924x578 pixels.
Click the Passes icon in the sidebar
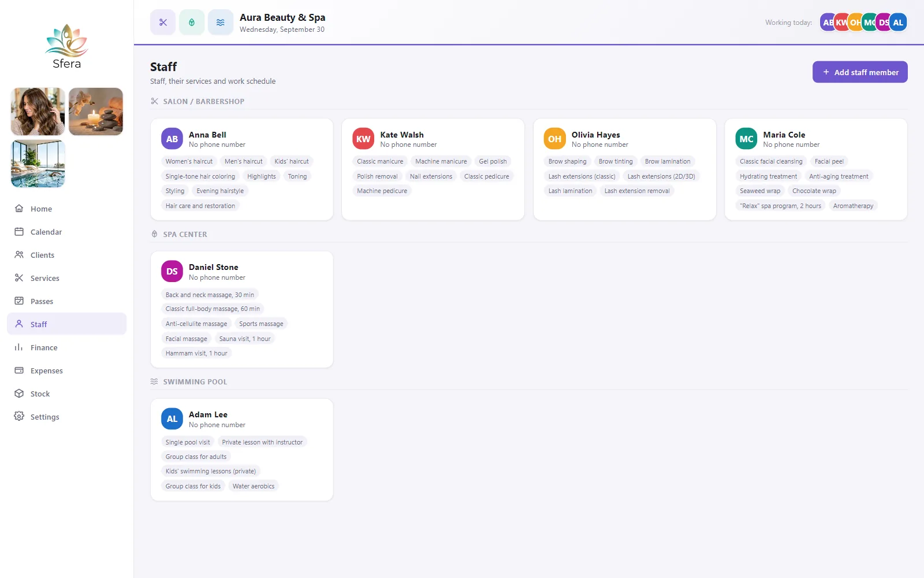click(x=19, y=301)
